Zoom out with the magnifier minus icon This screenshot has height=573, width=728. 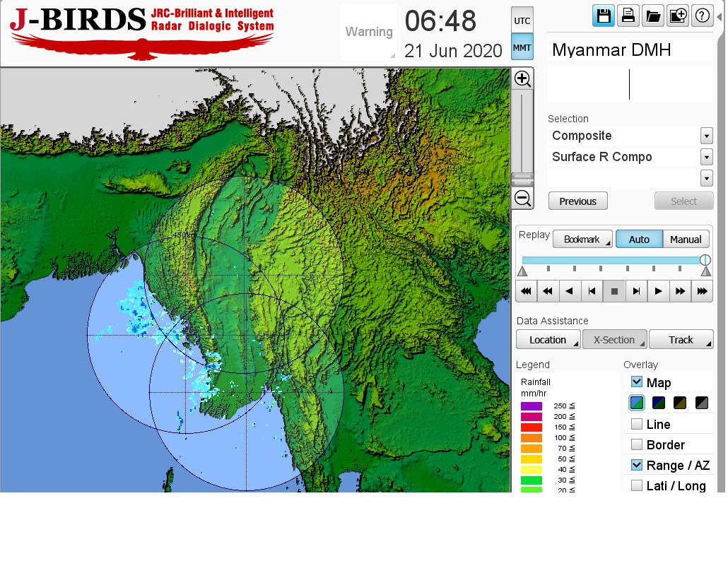coord(522,199)
